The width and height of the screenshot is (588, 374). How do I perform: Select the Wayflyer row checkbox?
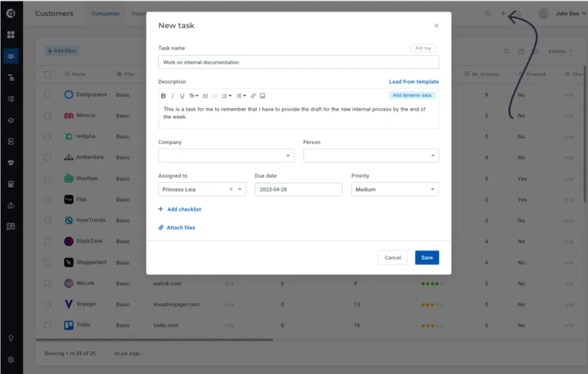pos(48,179)
